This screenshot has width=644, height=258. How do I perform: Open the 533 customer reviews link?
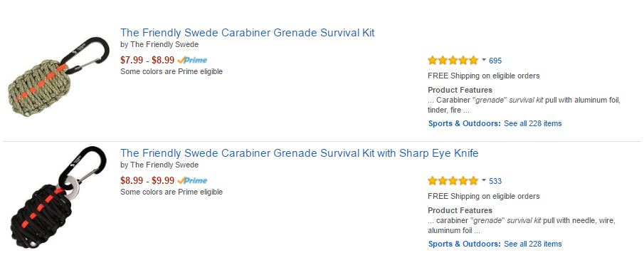495,181
